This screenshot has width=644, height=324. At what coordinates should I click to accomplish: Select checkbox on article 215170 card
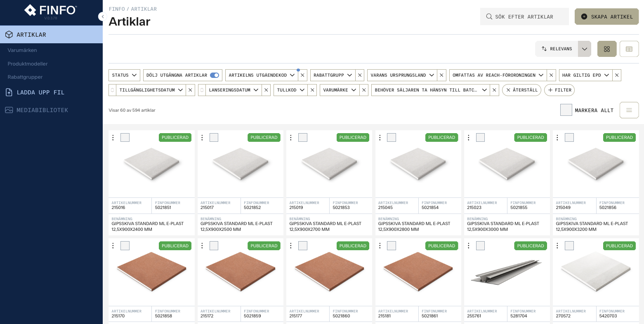pyautogui.click(x=125, y=246)
